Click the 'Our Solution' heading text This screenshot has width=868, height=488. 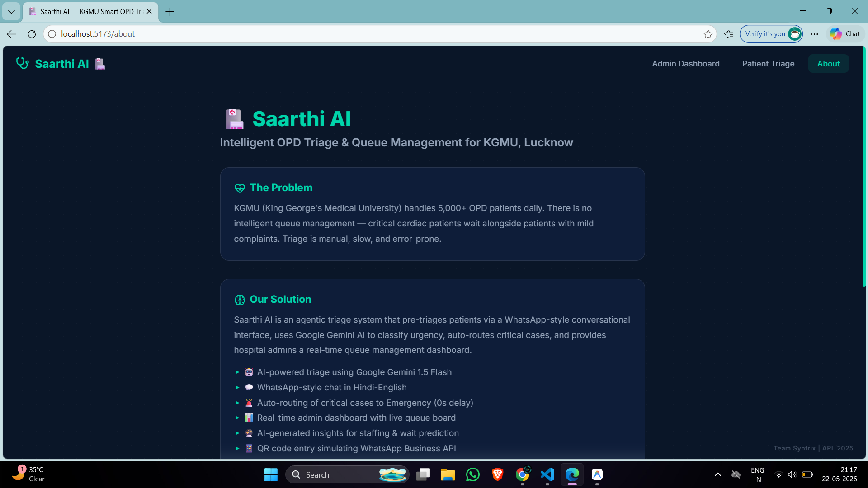click(280, 299)
